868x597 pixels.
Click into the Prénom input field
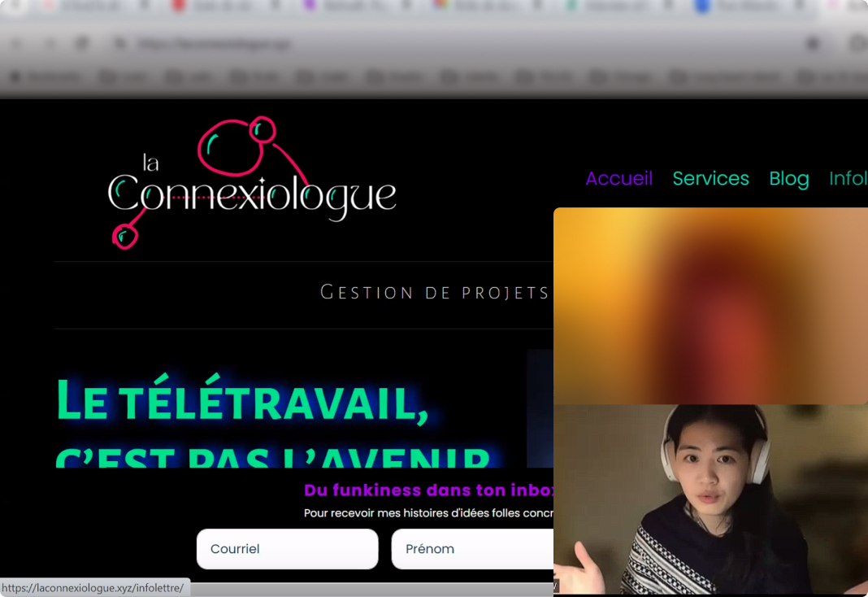472,549
